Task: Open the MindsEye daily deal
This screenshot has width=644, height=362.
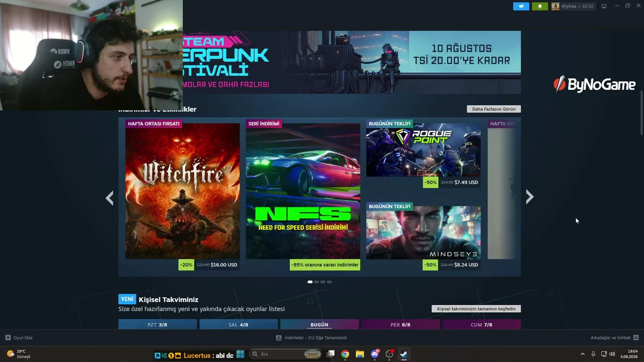Action: (423, 232)
